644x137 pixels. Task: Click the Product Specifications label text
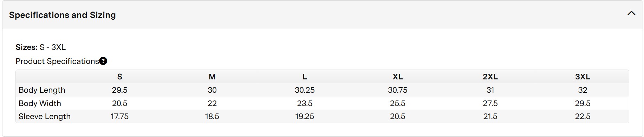[x=57, y=61]
